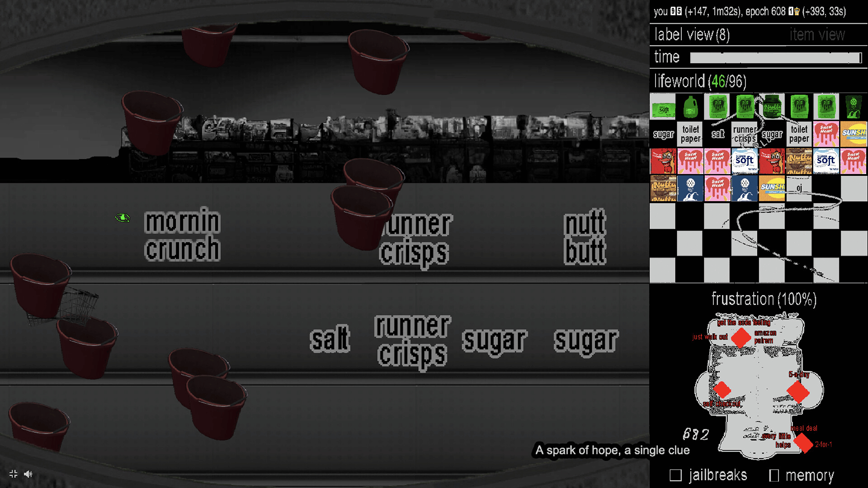Switch to the label view tab
This screenshot has height=488, width=868.
(692, 35)
